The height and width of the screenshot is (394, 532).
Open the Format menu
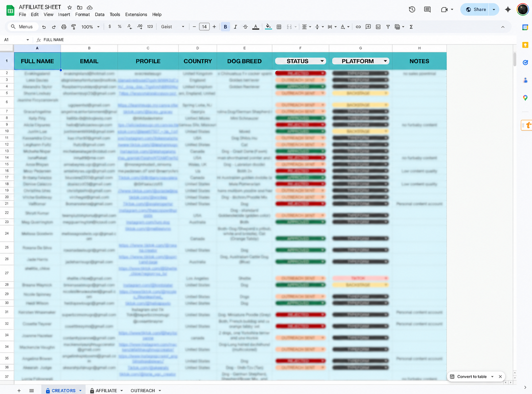pos(82,15)
